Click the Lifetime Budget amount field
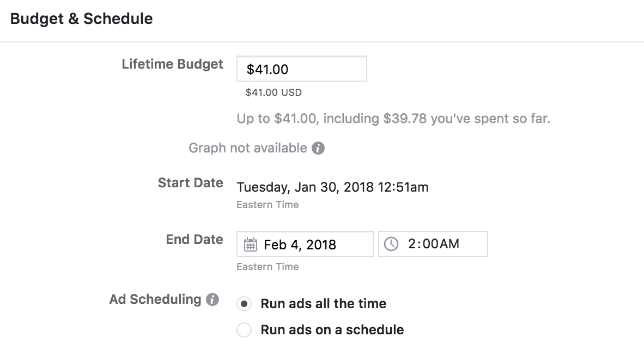 coord(301,70)
